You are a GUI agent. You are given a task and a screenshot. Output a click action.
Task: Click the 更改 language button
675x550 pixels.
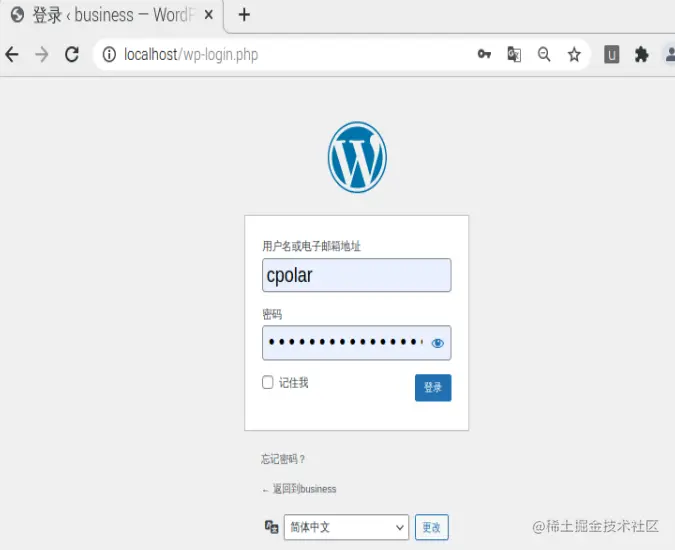[432, 527]
